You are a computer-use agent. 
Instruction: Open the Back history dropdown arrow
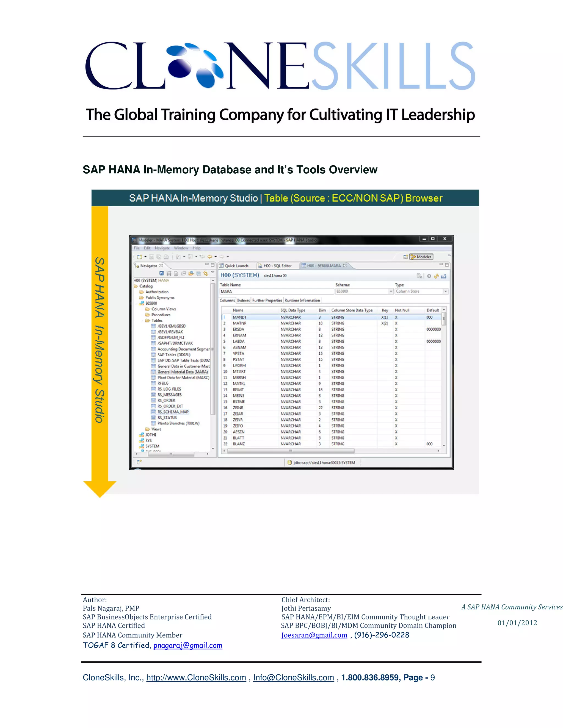[x=216, y=257]
